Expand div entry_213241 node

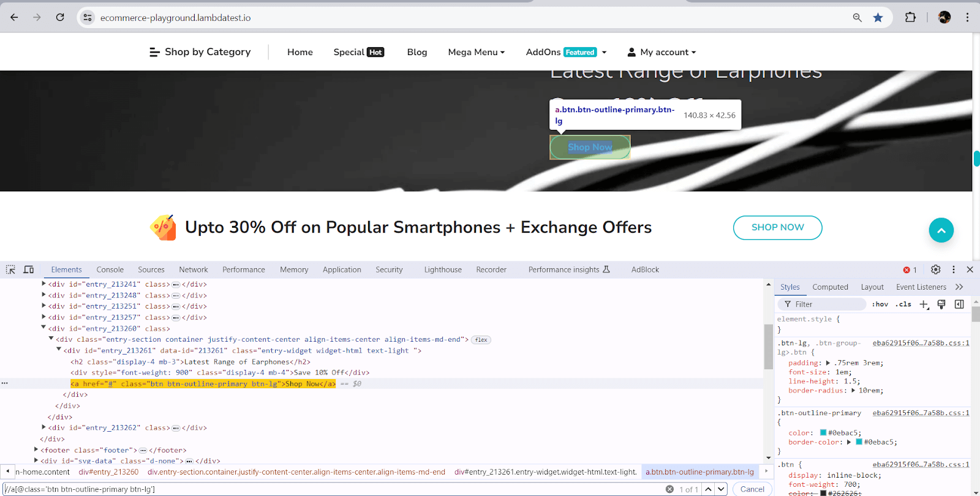click(43, 284)
